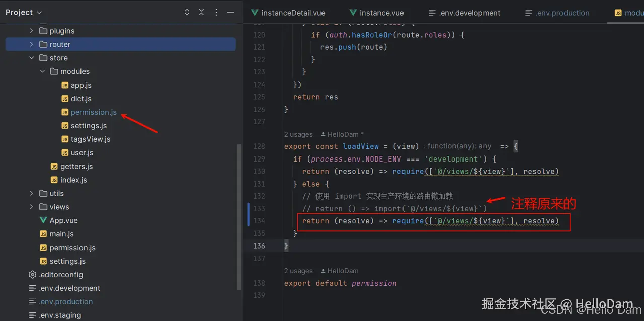Click the views folder icon
The height and width of the screenshot is (321, 644).
[x=43, y=207]
